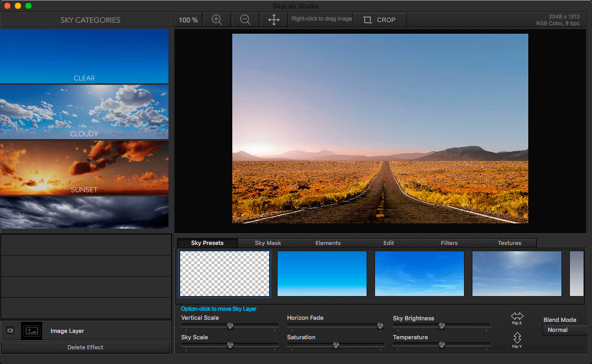
Task: Select the empty transparent sky preset
Action: (225, 274)
